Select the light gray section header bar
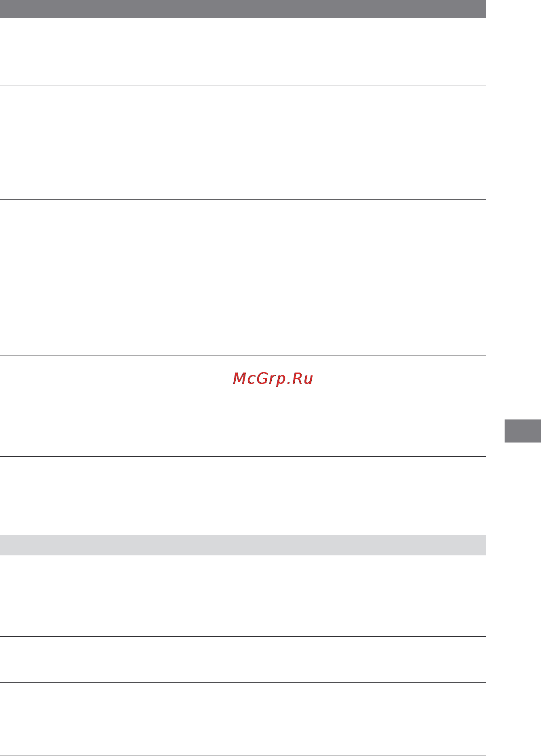 (x=243, y=545)
